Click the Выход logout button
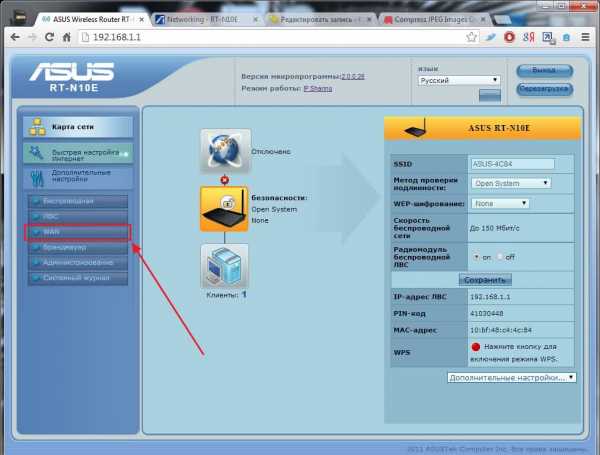This screenshot has width=600, height=455. 545,70
